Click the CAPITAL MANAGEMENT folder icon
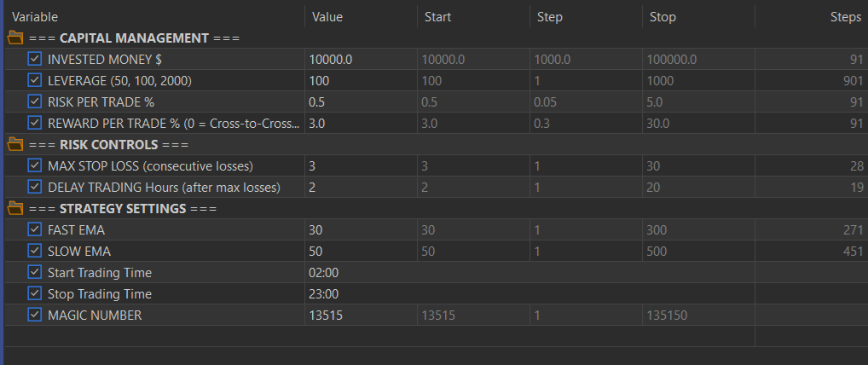The width and height of the screenshot is (868, 365). tap(15, 38)
